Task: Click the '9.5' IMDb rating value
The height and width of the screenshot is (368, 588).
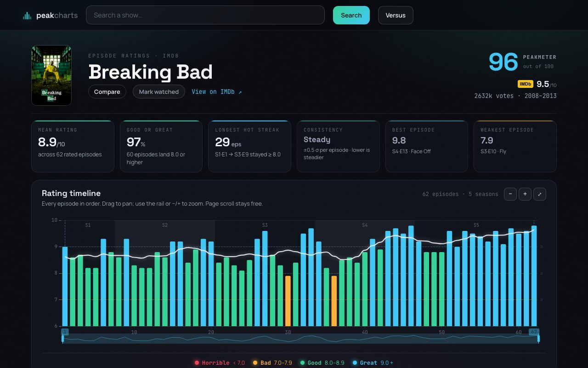Action: [543, 84]
